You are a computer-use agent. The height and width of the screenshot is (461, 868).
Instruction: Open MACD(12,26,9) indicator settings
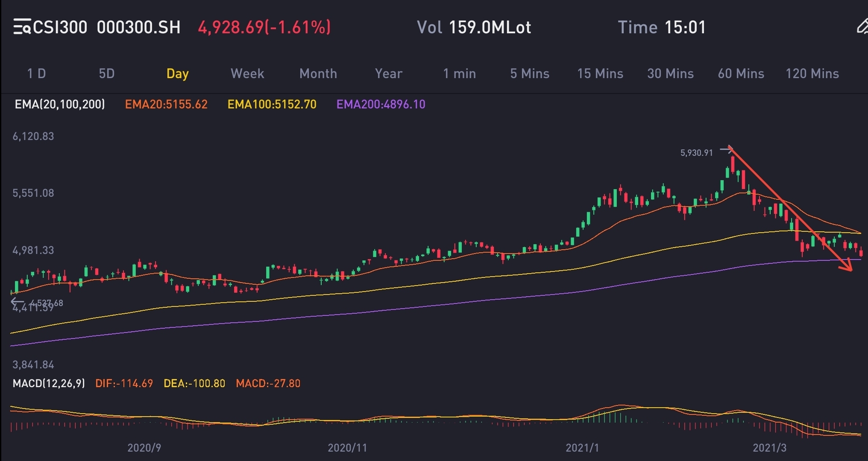click(x=49, y=383)
